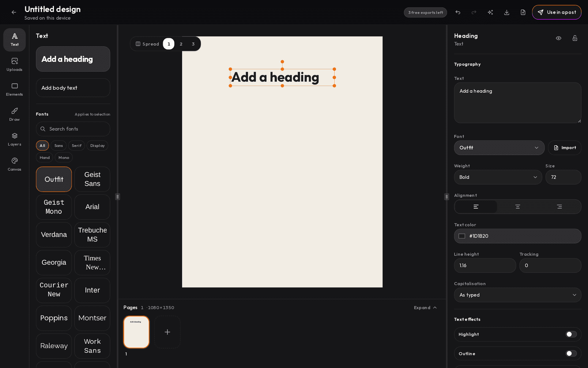
Task: Redo the last action
Action: (x=474, y=12)
